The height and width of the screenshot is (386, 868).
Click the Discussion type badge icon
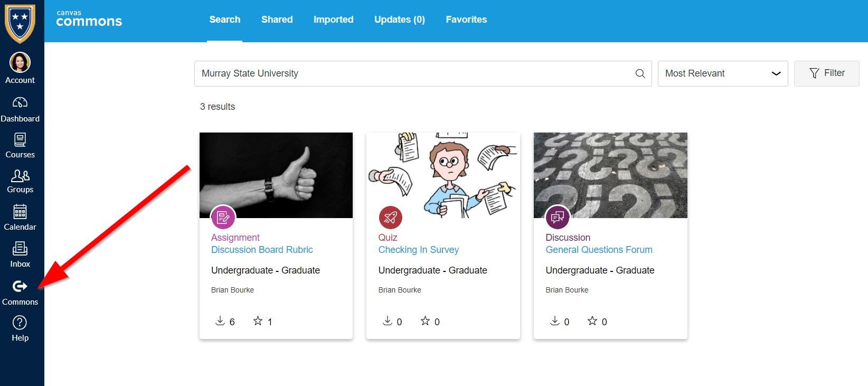(x=558, y=217)
